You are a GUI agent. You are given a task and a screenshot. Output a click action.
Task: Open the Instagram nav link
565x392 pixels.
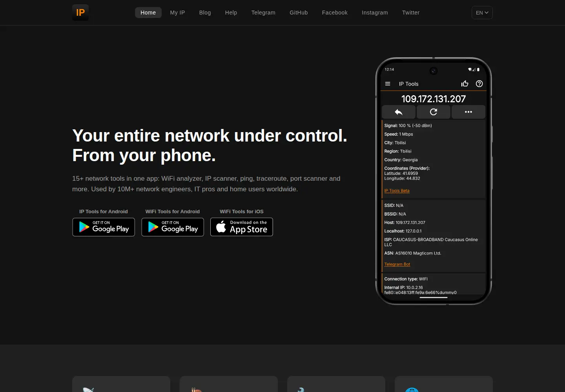[x=375, y=13]
